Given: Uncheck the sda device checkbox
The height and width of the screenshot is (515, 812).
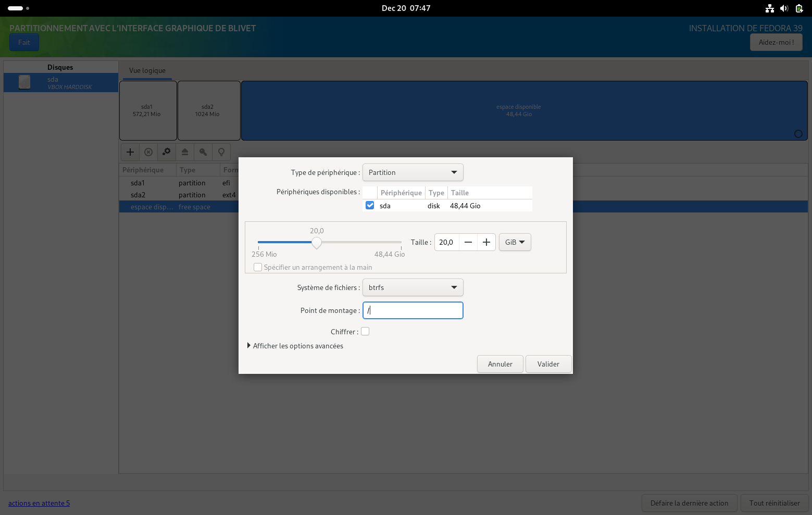Looking at the screenshot, I should click(x=370, y=206).
